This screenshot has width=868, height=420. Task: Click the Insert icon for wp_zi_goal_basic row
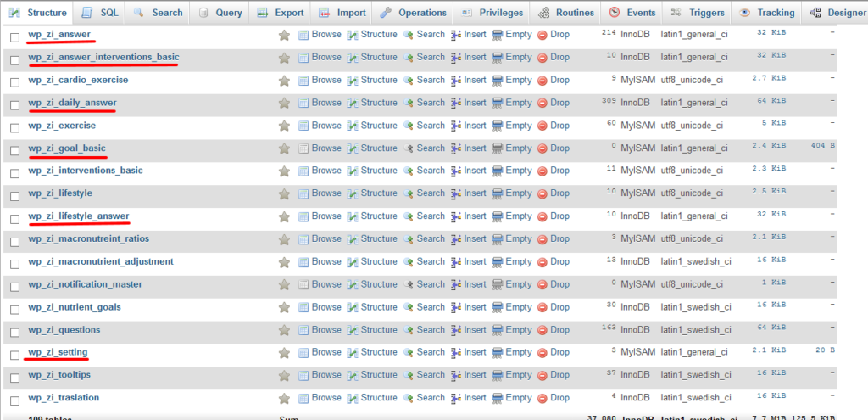456,148
